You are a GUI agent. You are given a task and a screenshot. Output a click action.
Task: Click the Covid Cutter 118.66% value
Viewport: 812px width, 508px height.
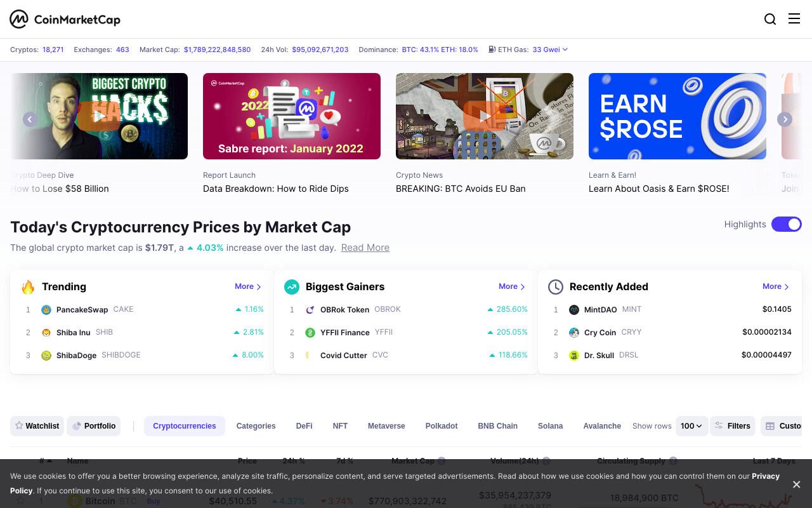tap(508, 355)
